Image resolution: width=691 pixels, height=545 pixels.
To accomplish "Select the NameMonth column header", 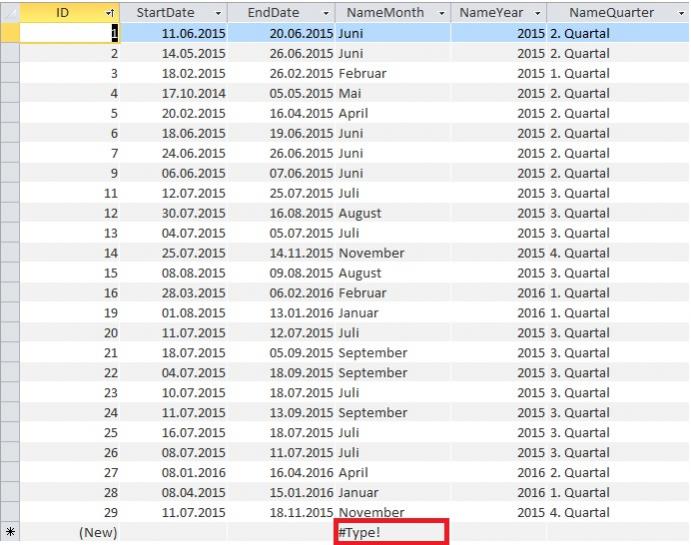I will pos(393,13).
